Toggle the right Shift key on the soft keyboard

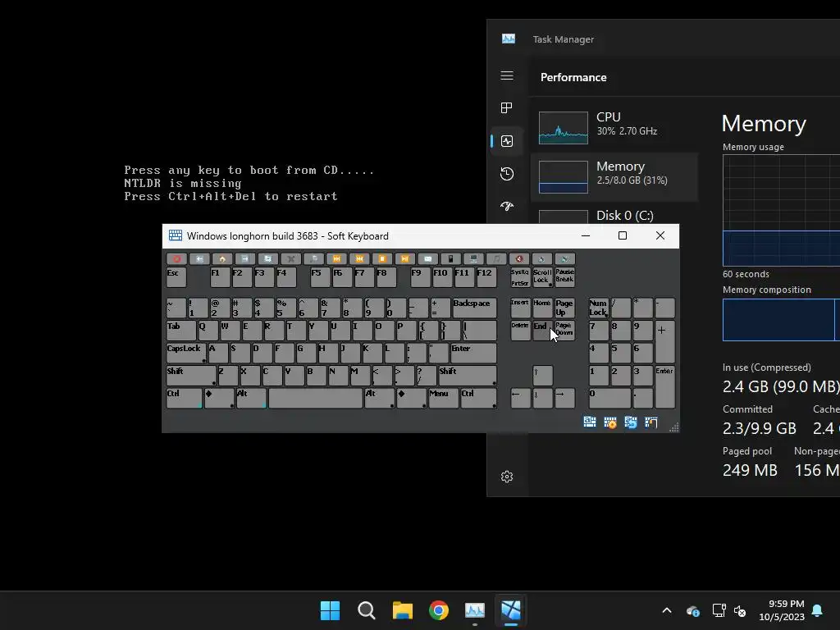(468, 376)
